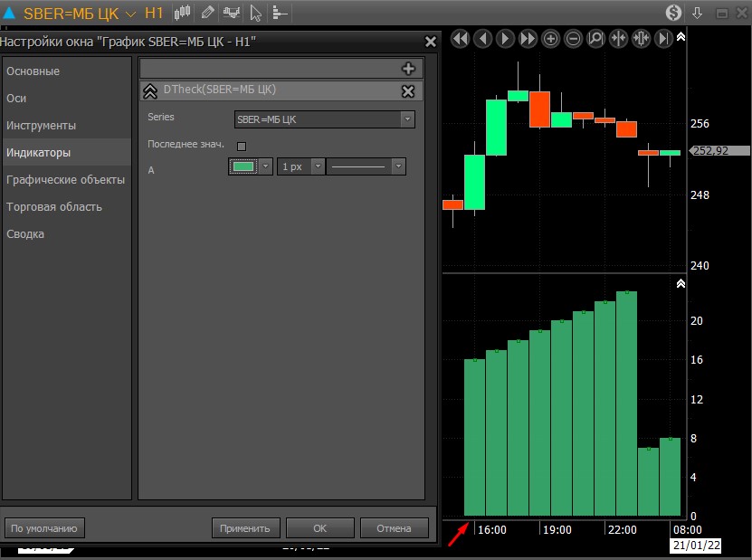
Task: Click the zoom out chart button
Action: coord(573,38)
